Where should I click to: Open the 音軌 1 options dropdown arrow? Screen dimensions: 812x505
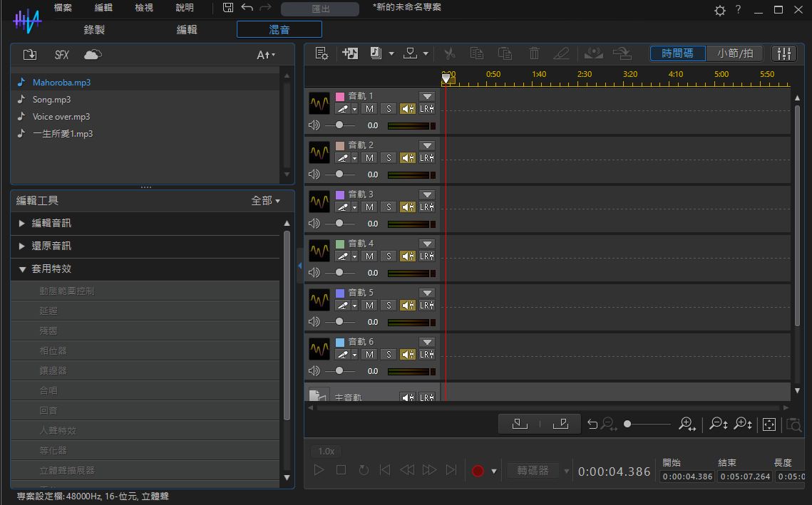click(x=427, y=96)
